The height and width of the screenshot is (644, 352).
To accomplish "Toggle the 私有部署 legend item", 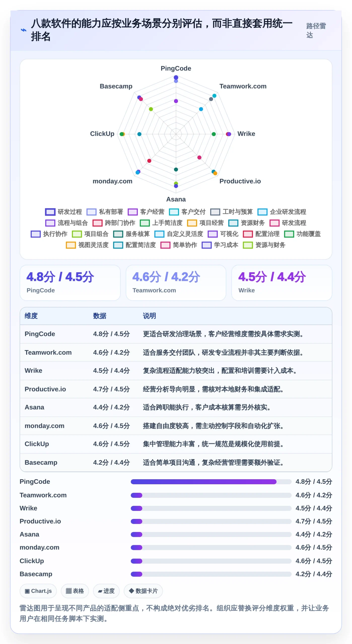I will pyautogui.click(x=105, y=212).
